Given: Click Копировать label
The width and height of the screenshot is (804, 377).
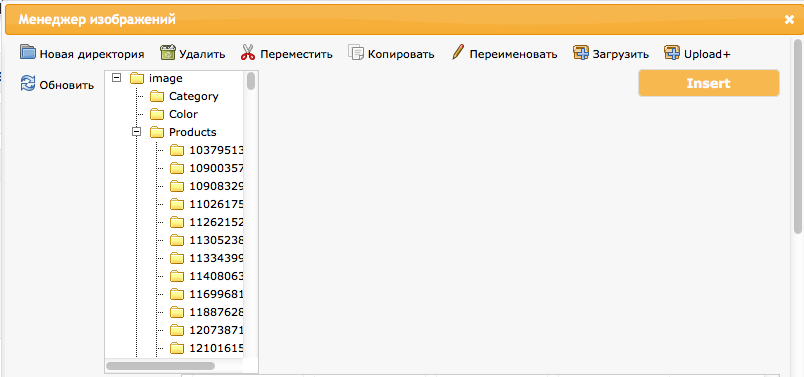Looking at the screenshot, I should [401, 54].
